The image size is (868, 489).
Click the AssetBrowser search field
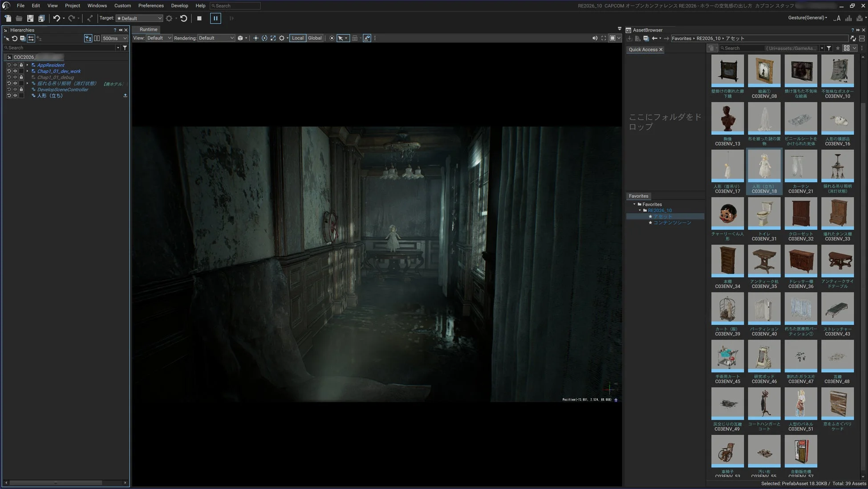769,48
